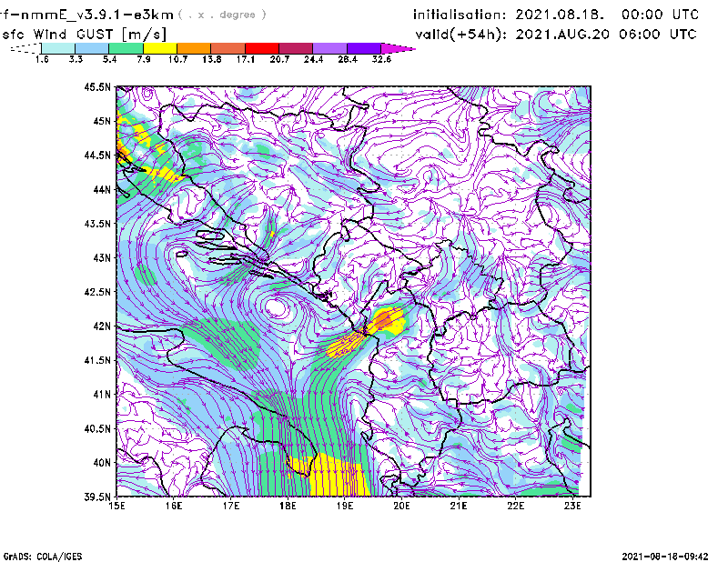Click the '40.5N' latitude label

click(x=97, y=429)
